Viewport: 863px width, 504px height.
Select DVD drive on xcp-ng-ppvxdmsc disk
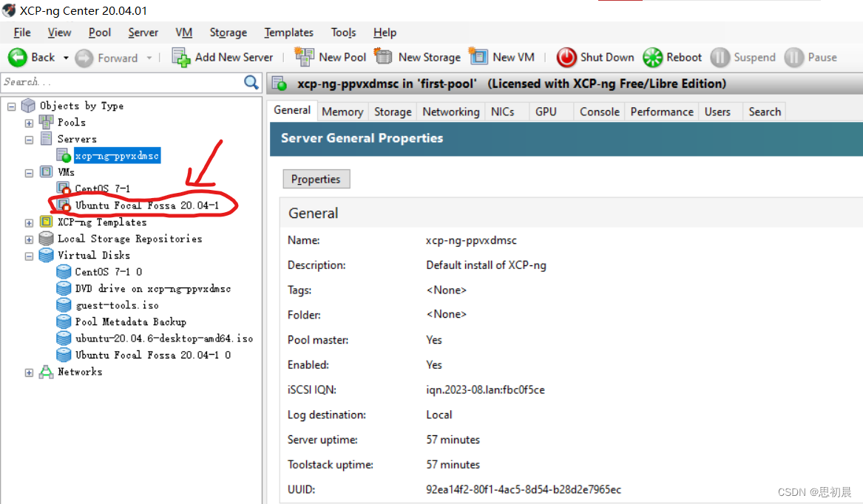tap(153, 288)
